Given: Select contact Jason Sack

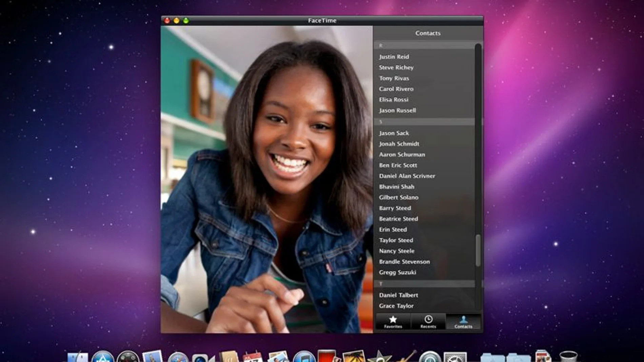Looking at the screenshot, I should 394,133.
